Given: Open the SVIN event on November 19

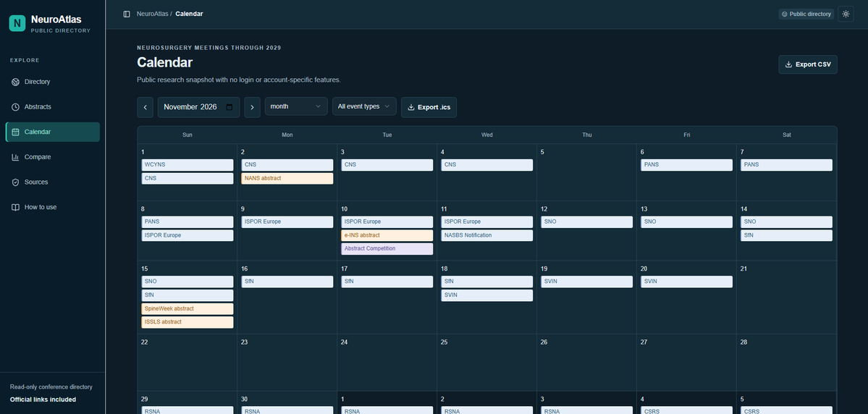Looking at the screenshot, I should point(587,282).
